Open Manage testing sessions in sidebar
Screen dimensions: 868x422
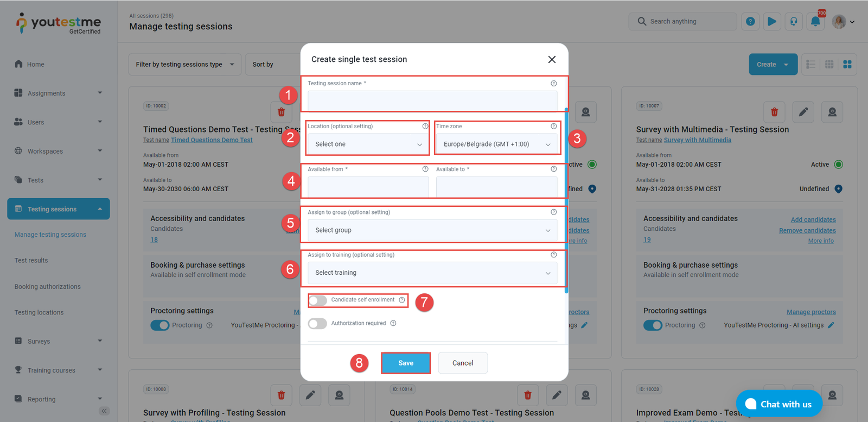coord(50,235)
